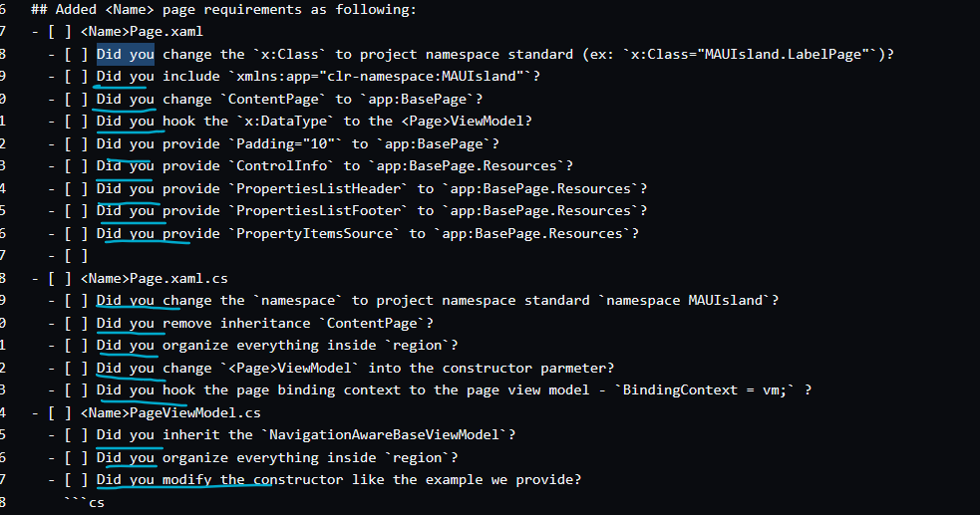Tick the remove inheritance ContentPage checkbox

click(76, 324)
